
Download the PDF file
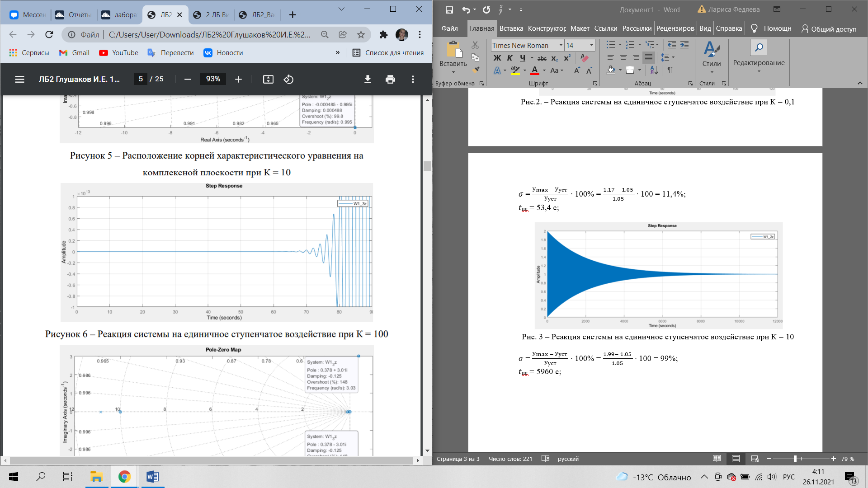pyautogui.click(x=368, y=79)
